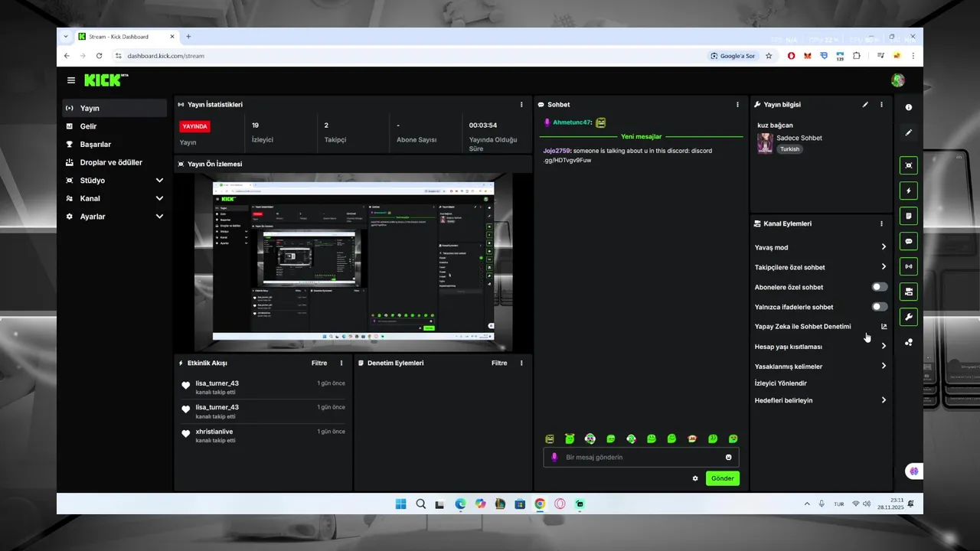Screen dimensions: 980x551
Task: Open Sohbet panel three-dot menu
Action: (738, 105)
